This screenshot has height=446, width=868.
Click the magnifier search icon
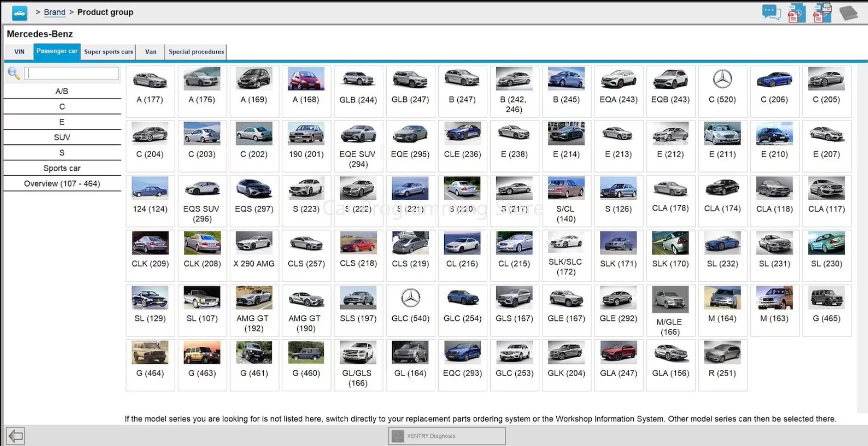pos(14,73)
